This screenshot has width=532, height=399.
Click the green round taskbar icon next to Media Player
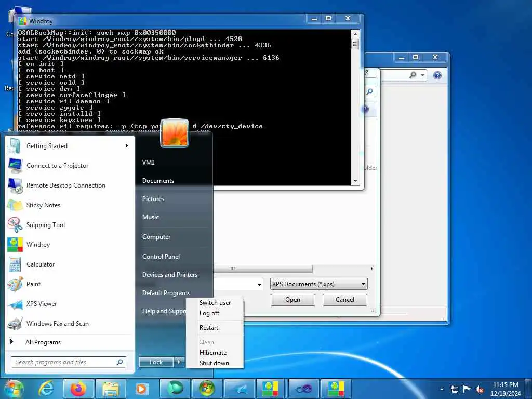(x=175, y=389)
